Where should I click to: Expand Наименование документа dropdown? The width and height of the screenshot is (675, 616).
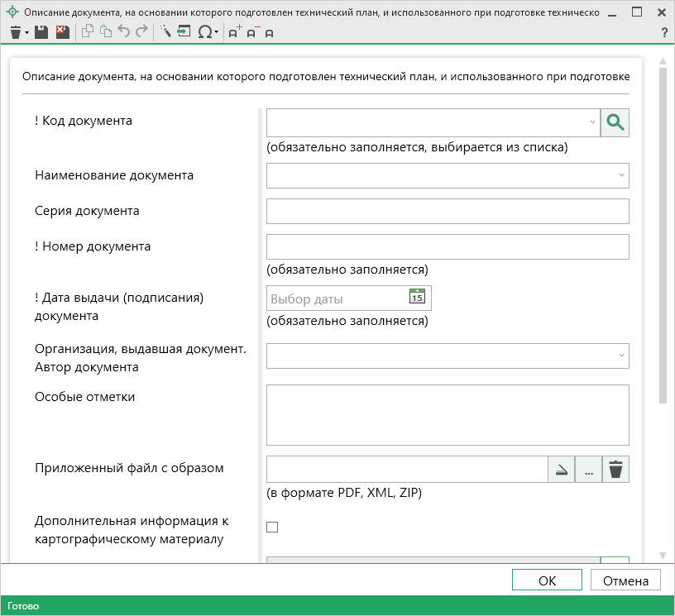click(x=620, y=175)
